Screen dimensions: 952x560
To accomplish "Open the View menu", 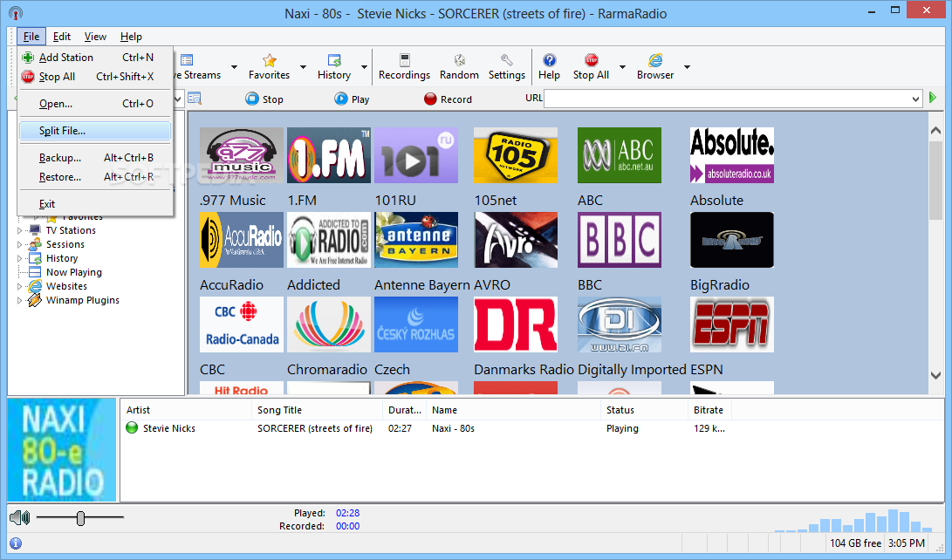I will [x=95, y=37].
